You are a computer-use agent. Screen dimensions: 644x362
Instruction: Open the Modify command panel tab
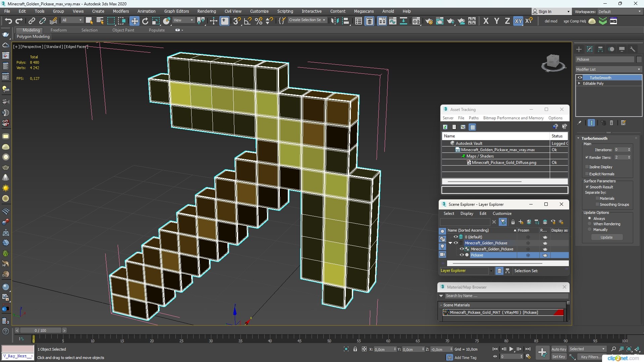tap(590, 49)
